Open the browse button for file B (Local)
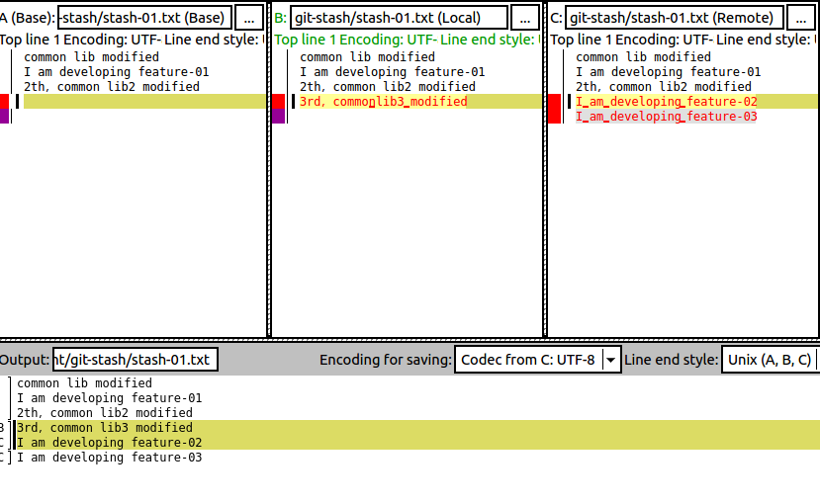Viewport: 820px width, 504px height. (x=525, y=18)
